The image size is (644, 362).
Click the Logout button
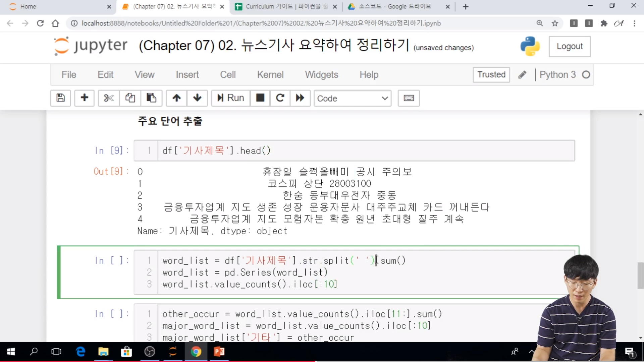pos(569,46)
